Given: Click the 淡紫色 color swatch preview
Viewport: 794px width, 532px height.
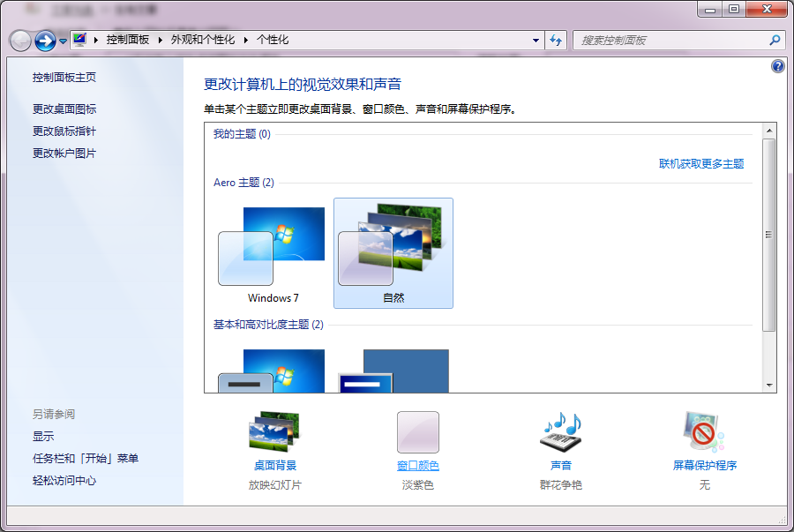Looking at the screenshot, I should click(417, 431).
